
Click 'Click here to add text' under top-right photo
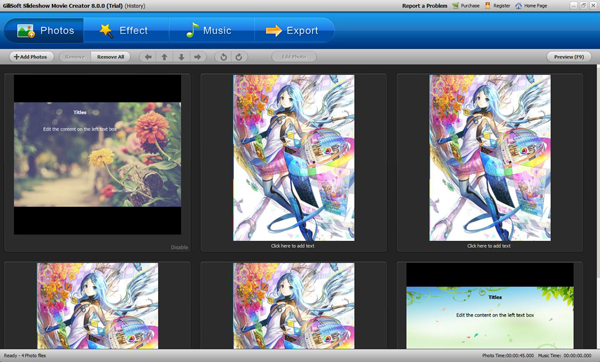(489, 246)
